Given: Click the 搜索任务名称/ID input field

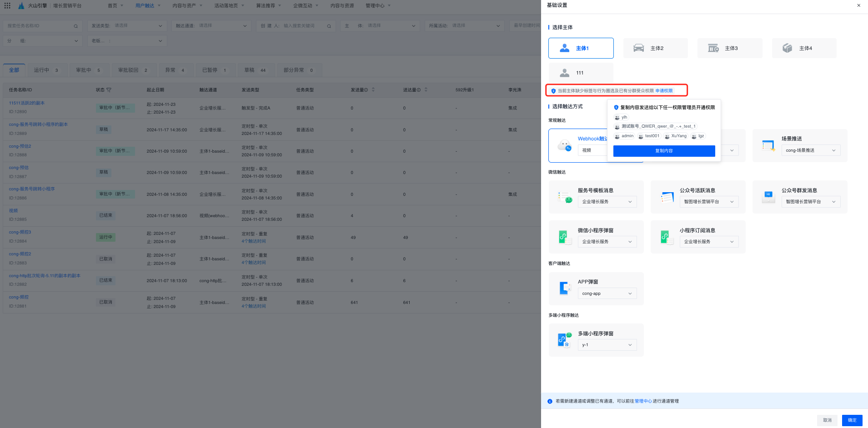Looking at the screenshot, I should point(42,26).
